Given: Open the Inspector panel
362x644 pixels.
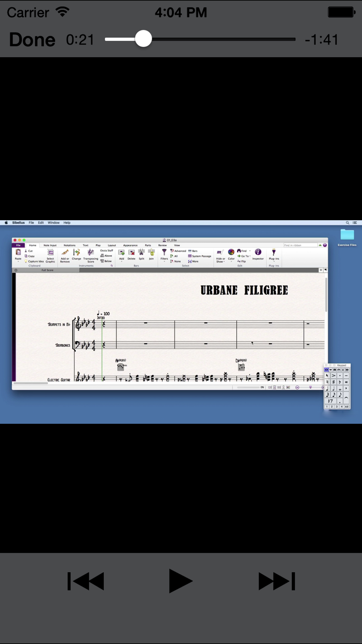Looking at the screenshot, I should coord(258,254).
